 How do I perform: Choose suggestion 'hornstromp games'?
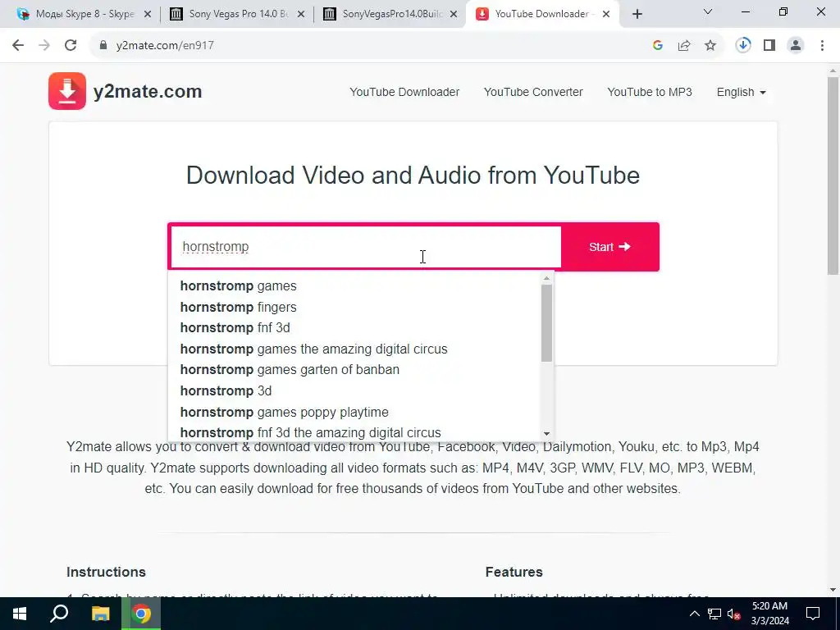pos(355,286)
